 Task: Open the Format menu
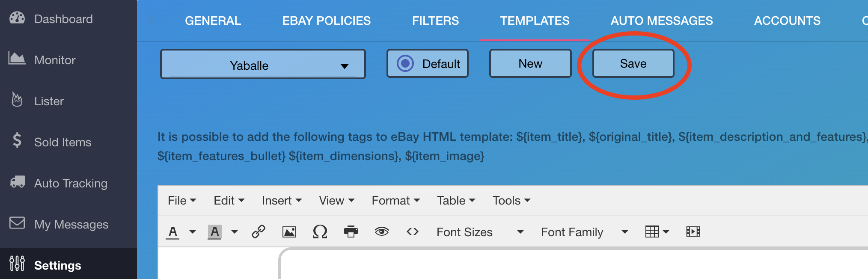[x=395, y=200]
